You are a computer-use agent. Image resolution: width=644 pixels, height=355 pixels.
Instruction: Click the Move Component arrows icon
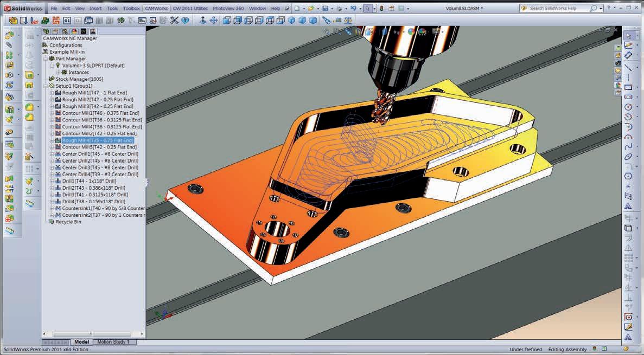click(214, 20)
